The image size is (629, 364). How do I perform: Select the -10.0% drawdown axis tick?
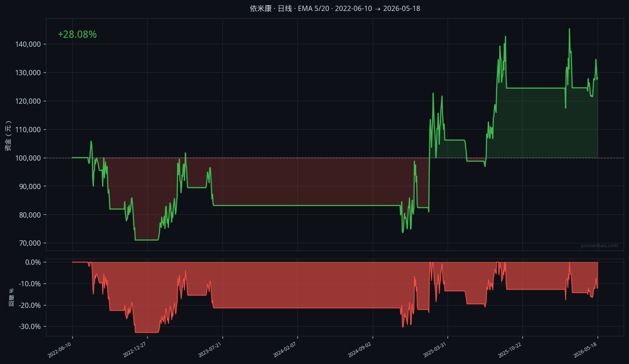click(x=30, y=284)
